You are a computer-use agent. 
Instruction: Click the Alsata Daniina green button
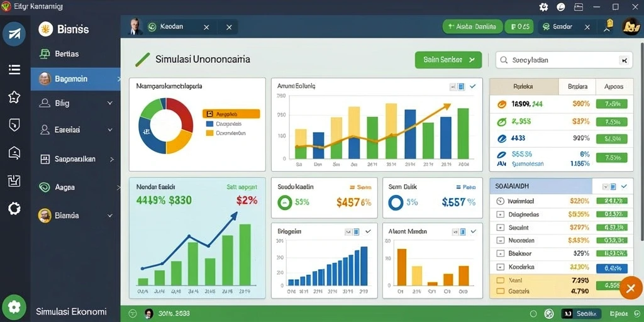click(x=473, y=26)
